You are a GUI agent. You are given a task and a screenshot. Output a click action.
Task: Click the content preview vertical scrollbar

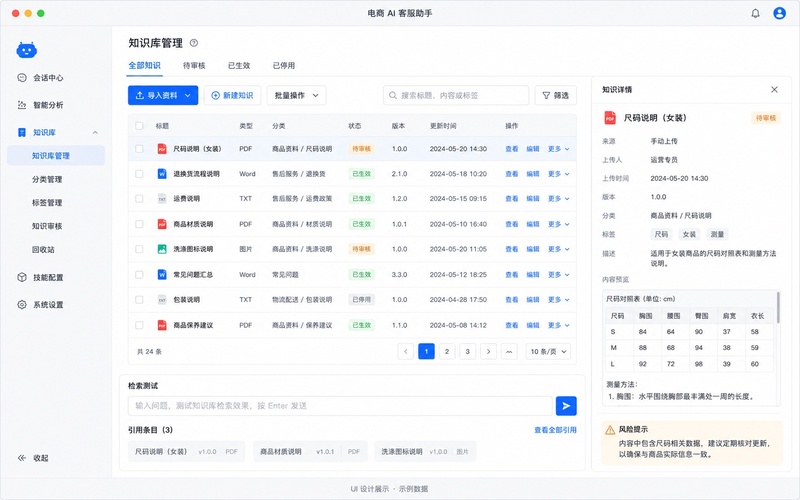click(x=778, y=307)
